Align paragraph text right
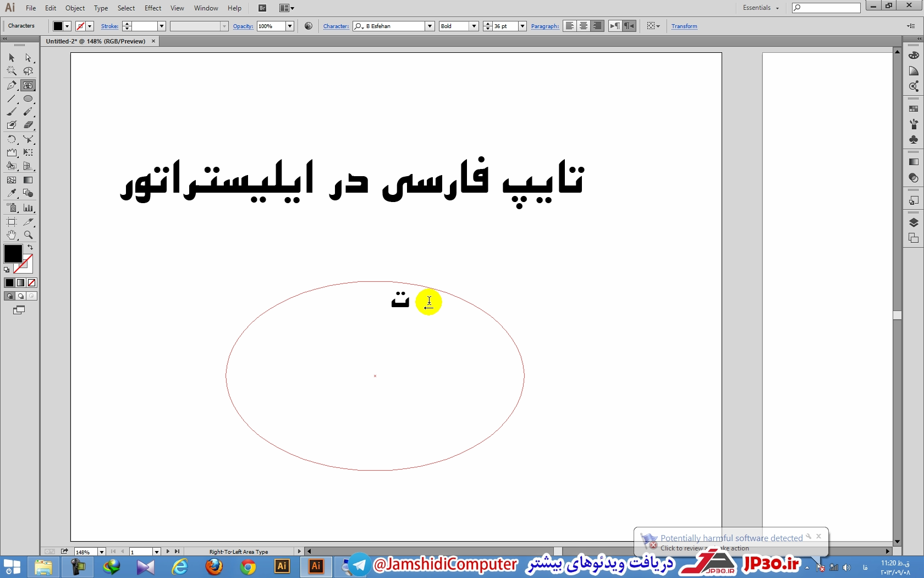This screenshot has width=924, height=578. point(597,26)
